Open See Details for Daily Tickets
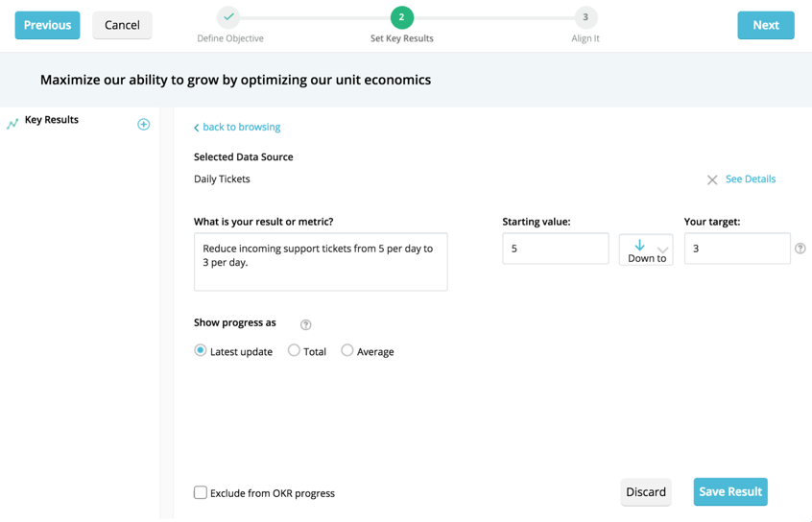 [x=751, y=179]
